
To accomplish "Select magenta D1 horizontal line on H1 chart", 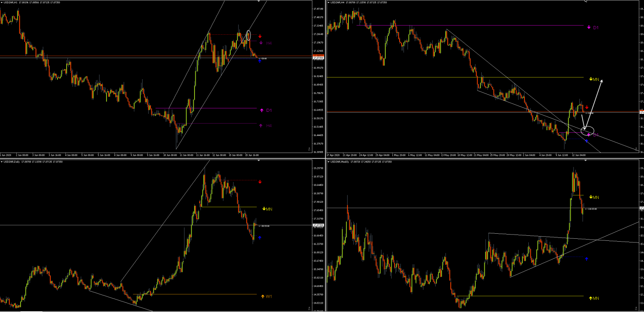I will (205, 108).
